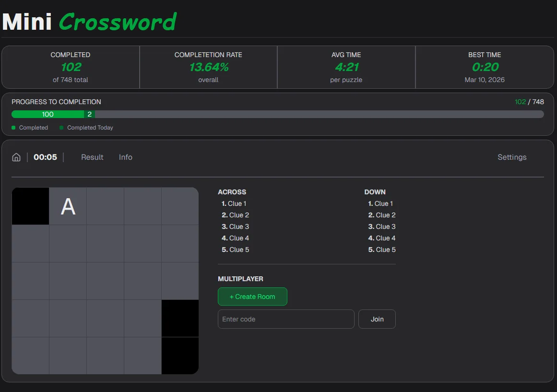Click the Enter code input field
Image resolution: width=557 pixels, height=392 pixels.
click(286, 319)
